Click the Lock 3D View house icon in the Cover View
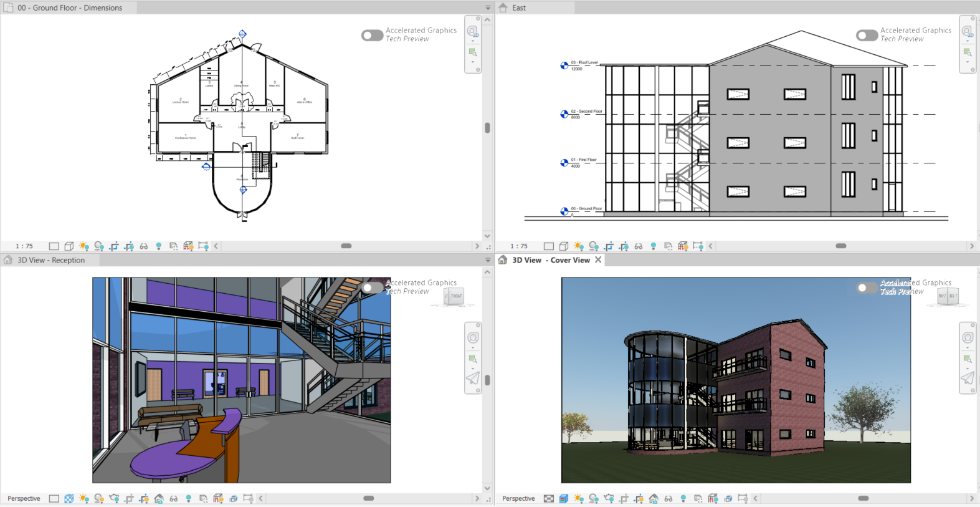This screenshot has width=980, height=507. coord(654,499)
